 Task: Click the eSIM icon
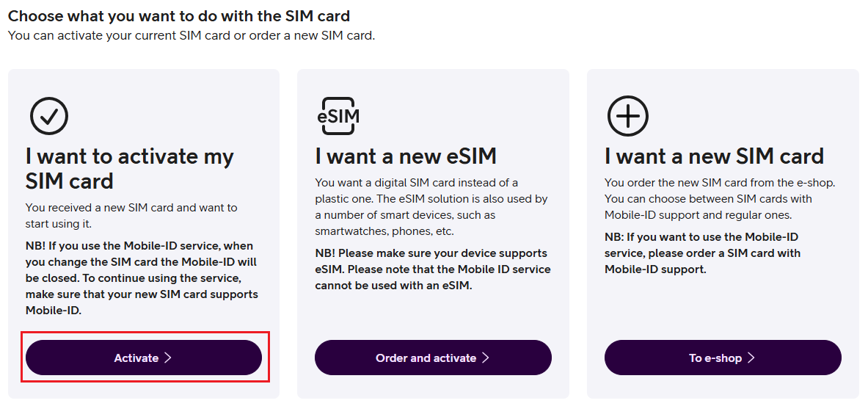coord(338,116)
